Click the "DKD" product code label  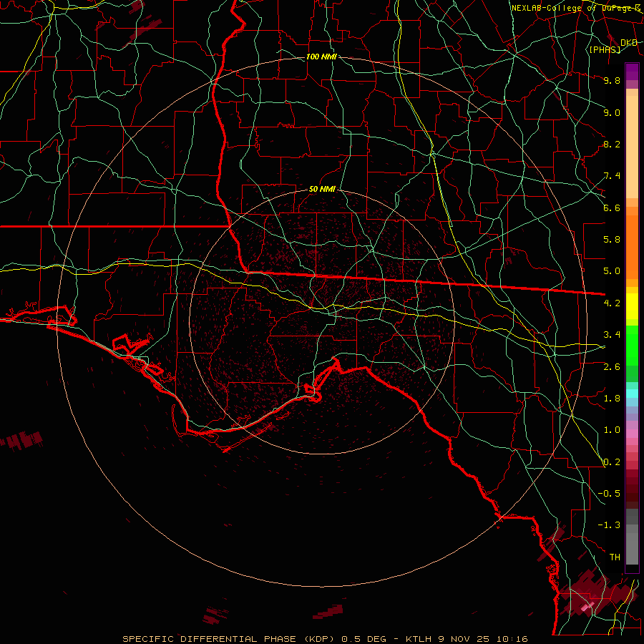[x=629, y=43]
